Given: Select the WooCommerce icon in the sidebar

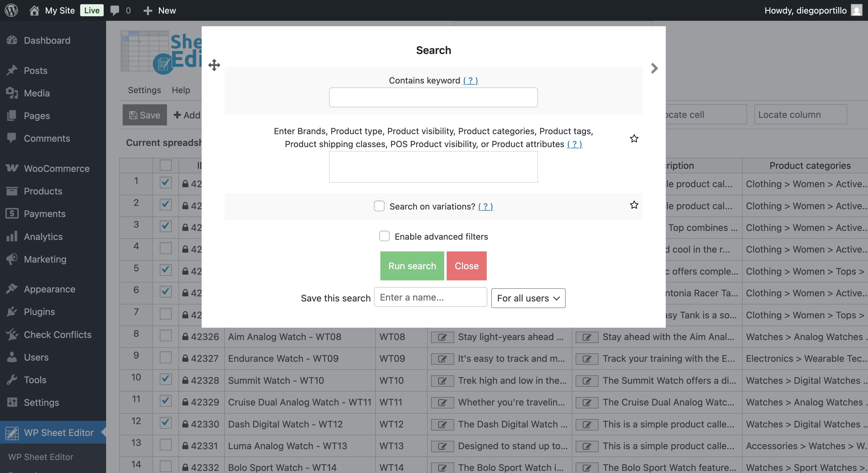Looking at the screenshot, I should (x=11, y=168).
